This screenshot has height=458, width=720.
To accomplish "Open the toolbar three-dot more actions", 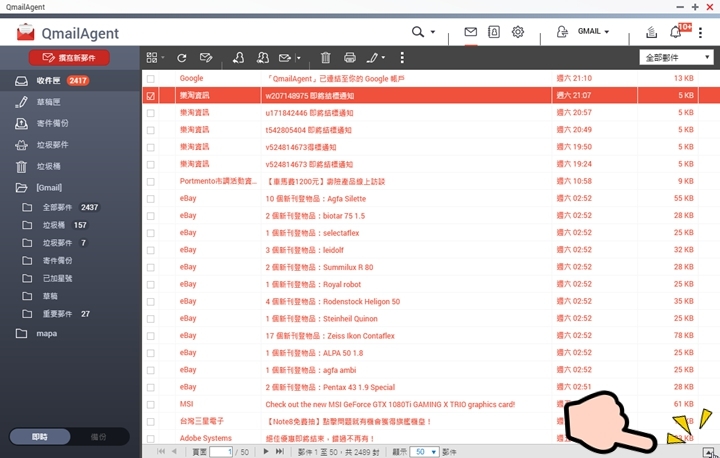I will (402, 57).
